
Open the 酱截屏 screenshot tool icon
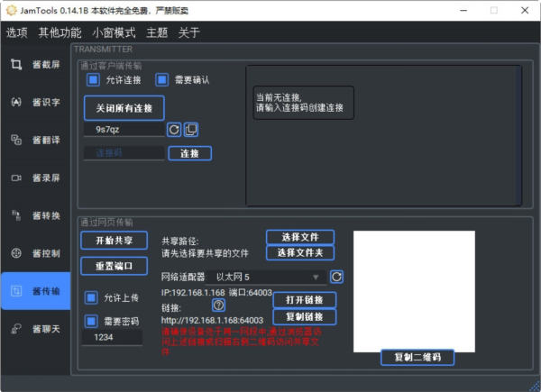click(x=16, y=64)
